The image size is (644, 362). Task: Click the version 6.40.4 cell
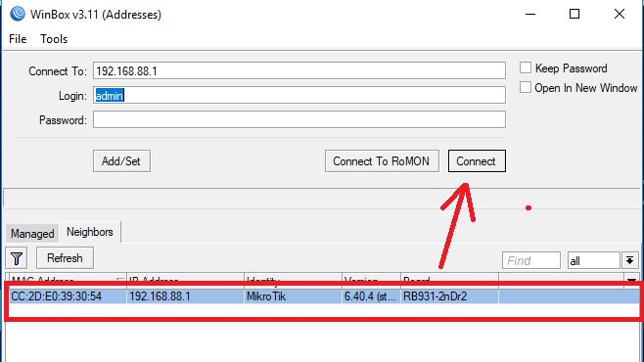pyautogui.click(x=371, y=296)
